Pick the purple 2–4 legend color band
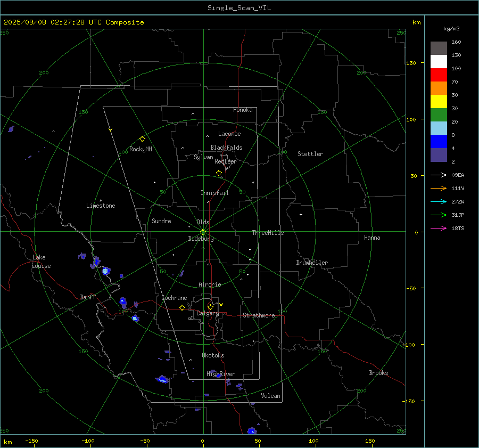The image size is (479, 448). click(x=439, y=154)
